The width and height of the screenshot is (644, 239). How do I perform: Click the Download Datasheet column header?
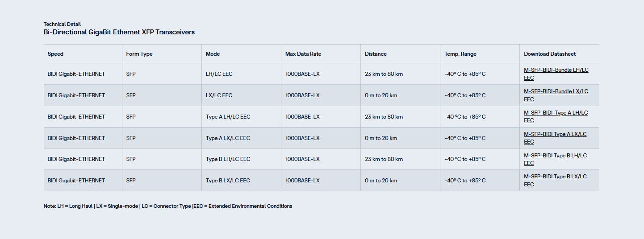pyautogui.click(x=550, y=54)
